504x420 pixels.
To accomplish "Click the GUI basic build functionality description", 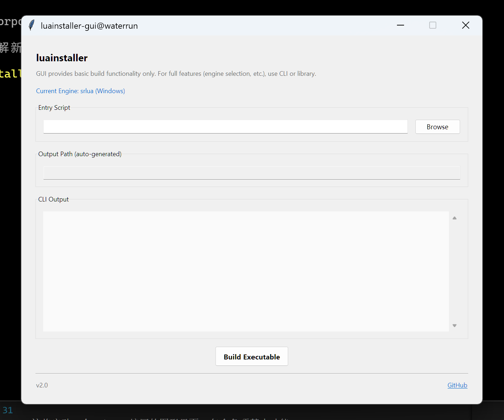I will (176, 74).
